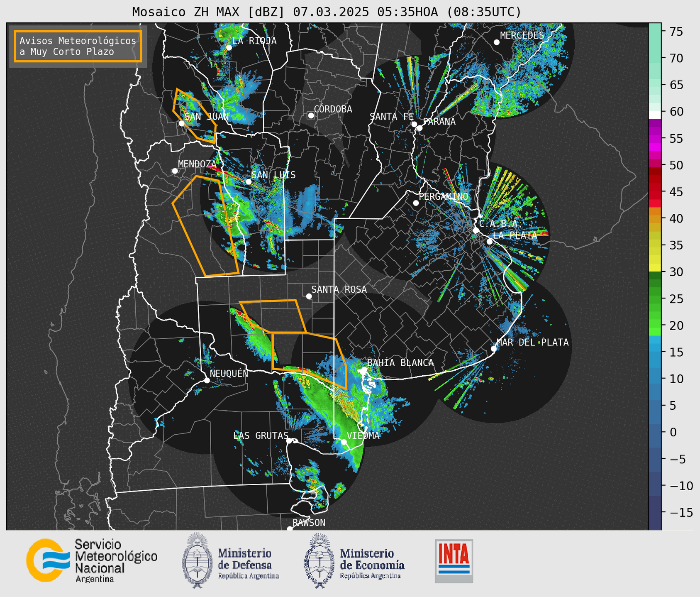Viewport: 700px width, 597px height.
Task: Click the LA RIOJA city marker
Action: pos(229,47)
